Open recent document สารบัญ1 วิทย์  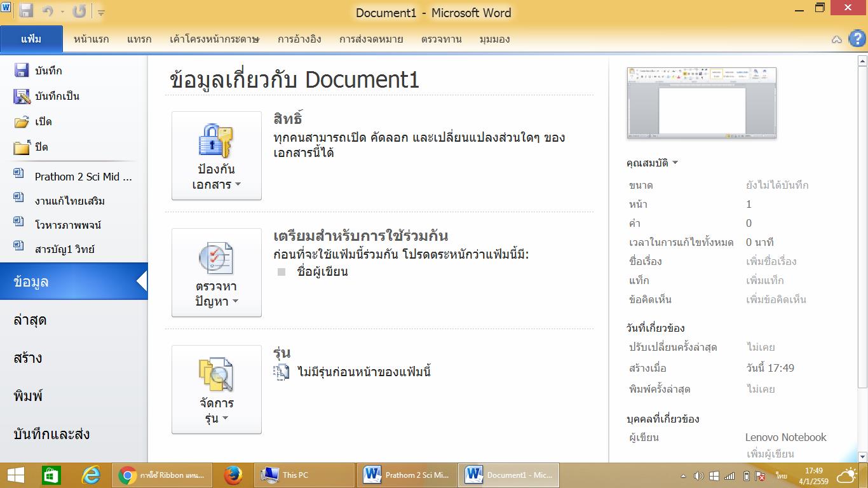tap(55, 249)
